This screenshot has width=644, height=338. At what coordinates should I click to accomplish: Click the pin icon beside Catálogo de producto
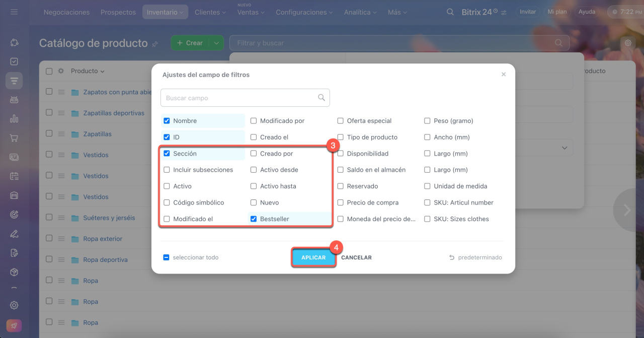pos(155,44)
